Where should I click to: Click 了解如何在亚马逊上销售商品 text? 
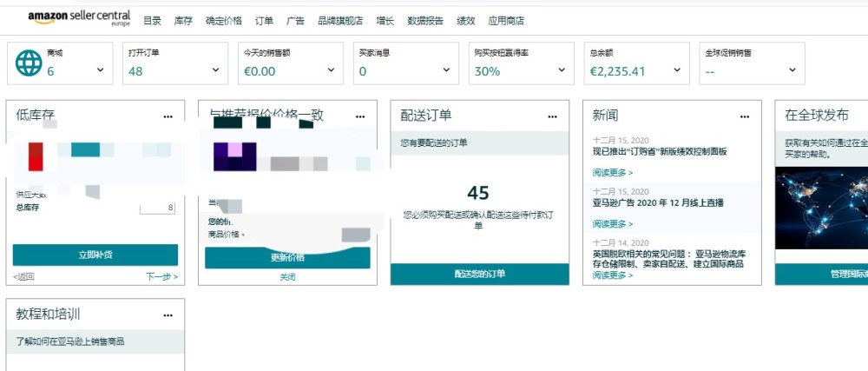point(69,341)
